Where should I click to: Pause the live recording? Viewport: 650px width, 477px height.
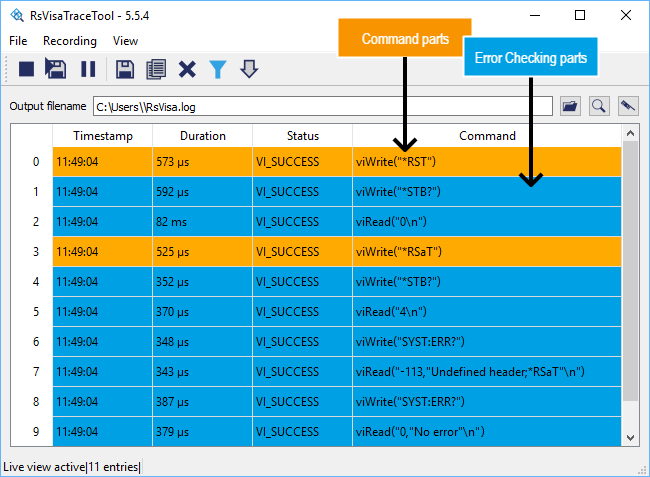coord(88,69)
